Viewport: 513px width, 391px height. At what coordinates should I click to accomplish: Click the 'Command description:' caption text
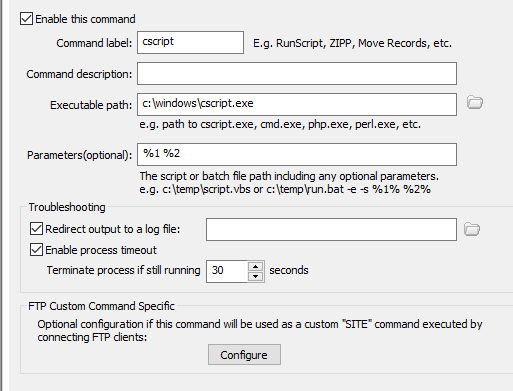pos(79,74)
